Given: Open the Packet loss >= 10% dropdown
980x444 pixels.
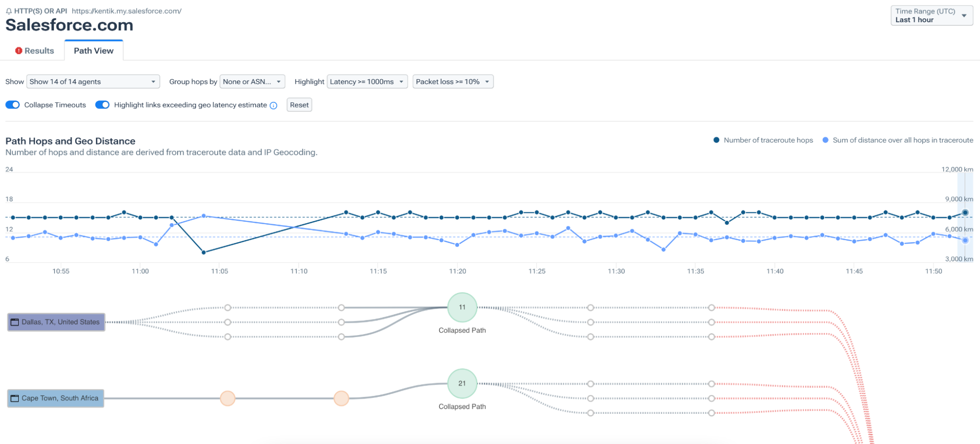Looking at the screenshot, I should coord(453,82).
